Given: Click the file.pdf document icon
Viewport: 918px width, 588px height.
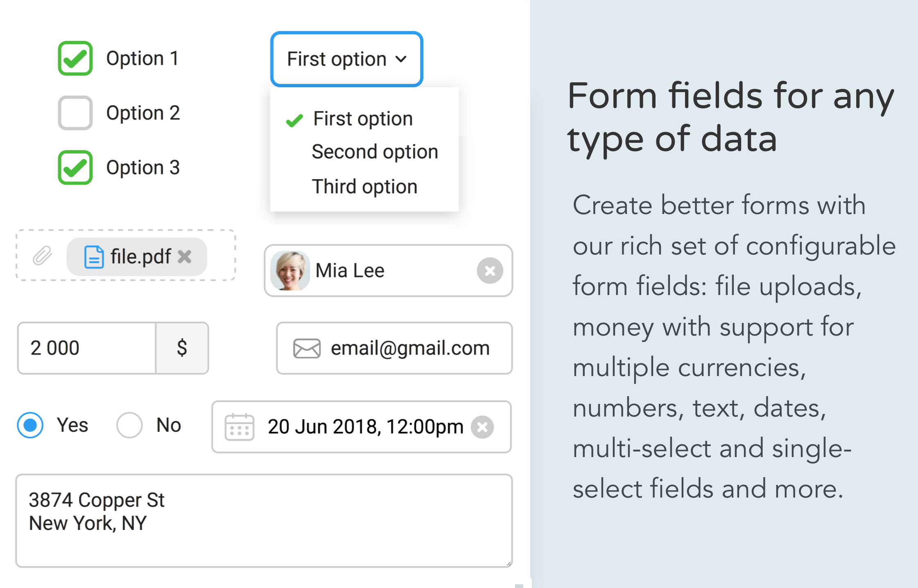Looking at the screenshot, I should [94, 257].
